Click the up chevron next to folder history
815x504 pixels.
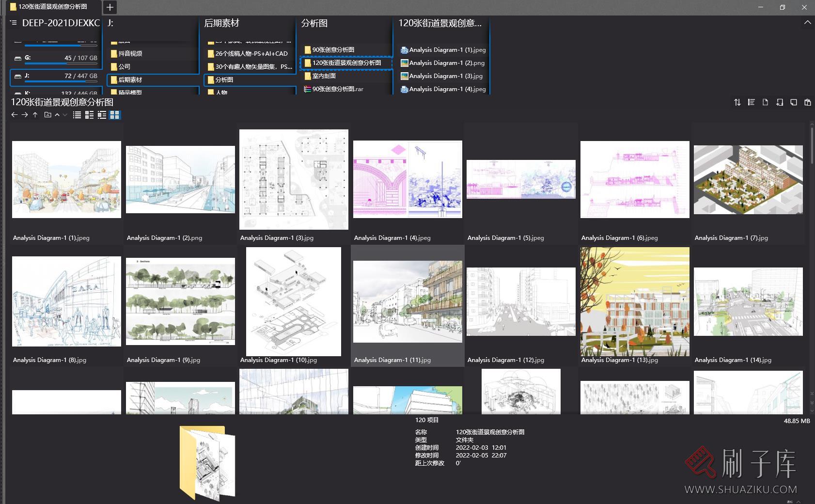click(x=57, y=115)
